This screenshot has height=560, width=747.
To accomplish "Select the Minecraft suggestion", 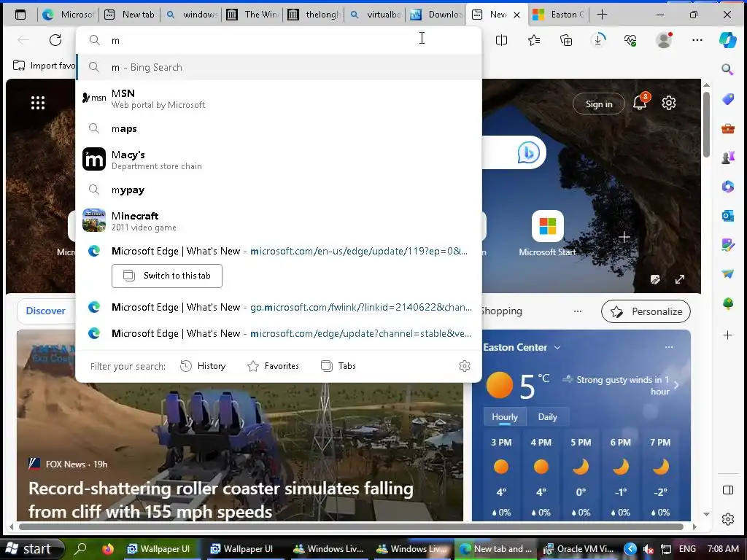I will click(x=279, y=221).
